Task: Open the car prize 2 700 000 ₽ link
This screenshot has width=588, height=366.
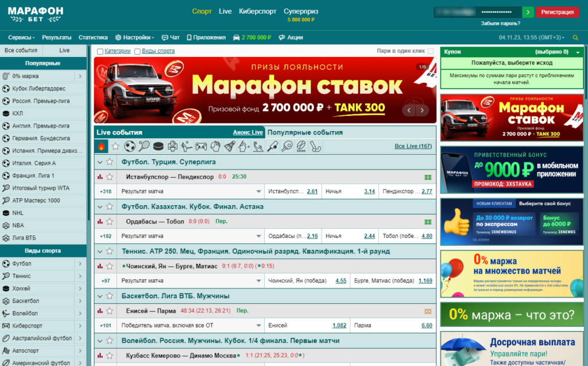Action: point(252,37)
